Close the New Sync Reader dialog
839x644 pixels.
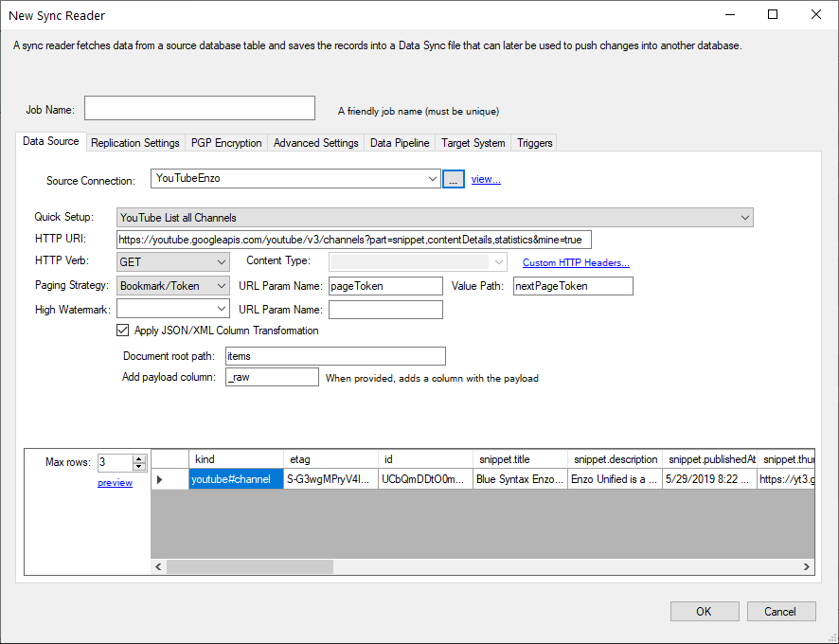click(x=816, y=14)
